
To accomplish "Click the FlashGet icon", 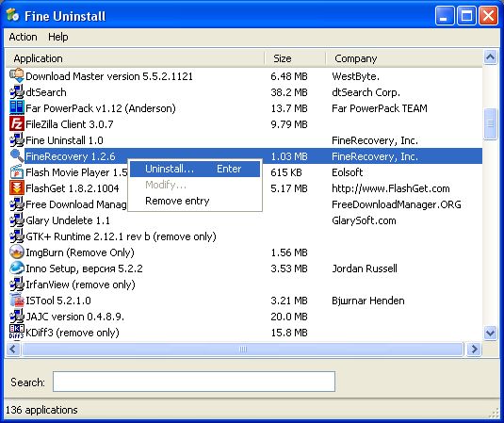I will [x=17, y=188].
